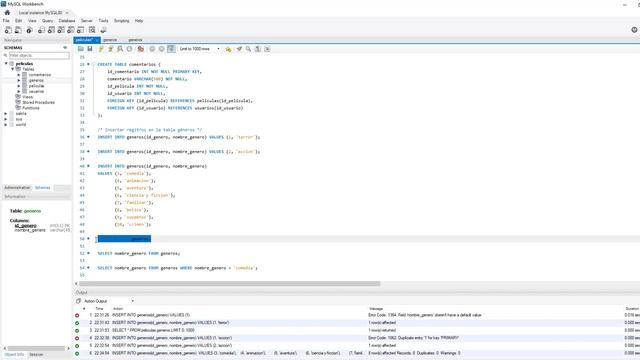Switch to the Session tab at bottom
640x360 pixels.
click(x=36, y=354)
